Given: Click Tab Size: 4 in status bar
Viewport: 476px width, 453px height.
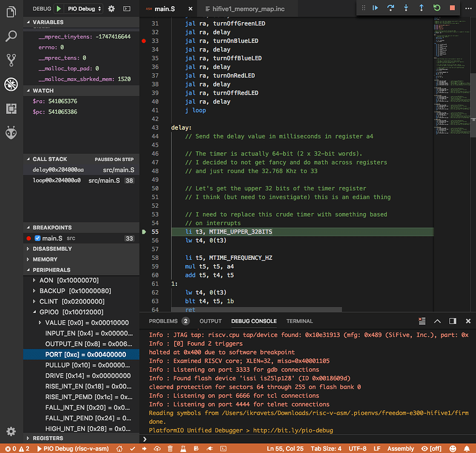Looking at the screenshot, I should tap(326, 448).
